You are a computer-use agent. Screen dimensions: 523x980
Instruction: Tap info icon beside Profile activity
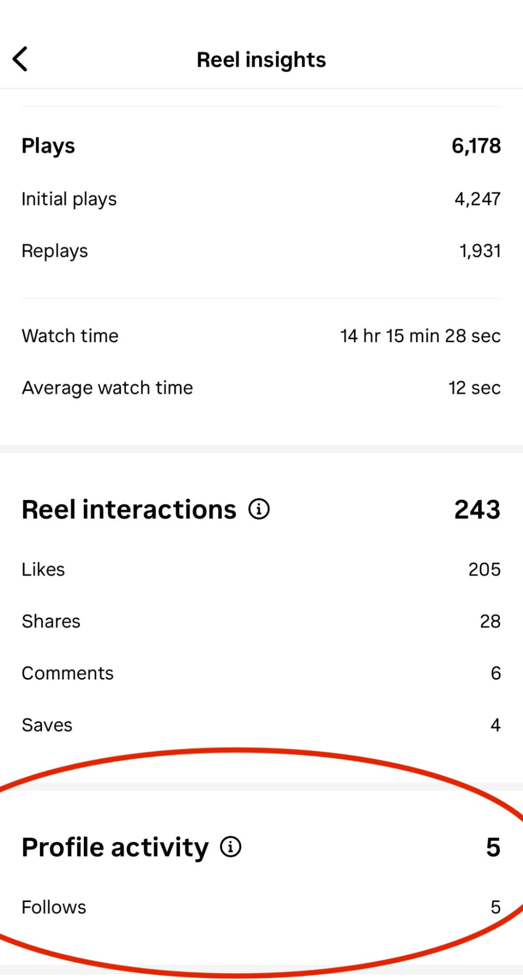231,847
